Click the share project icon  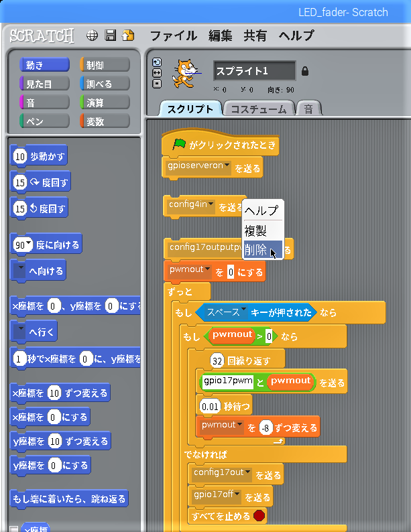[128, 36]
